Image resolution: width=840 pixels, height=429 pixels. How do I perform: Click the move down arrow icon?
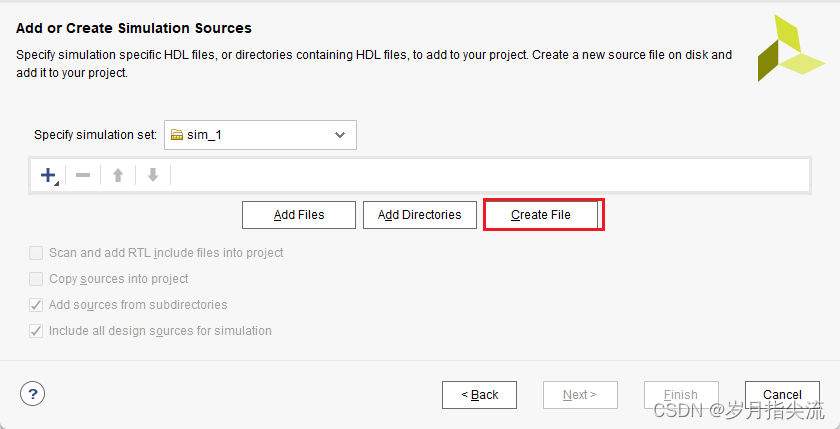(153, 175)
